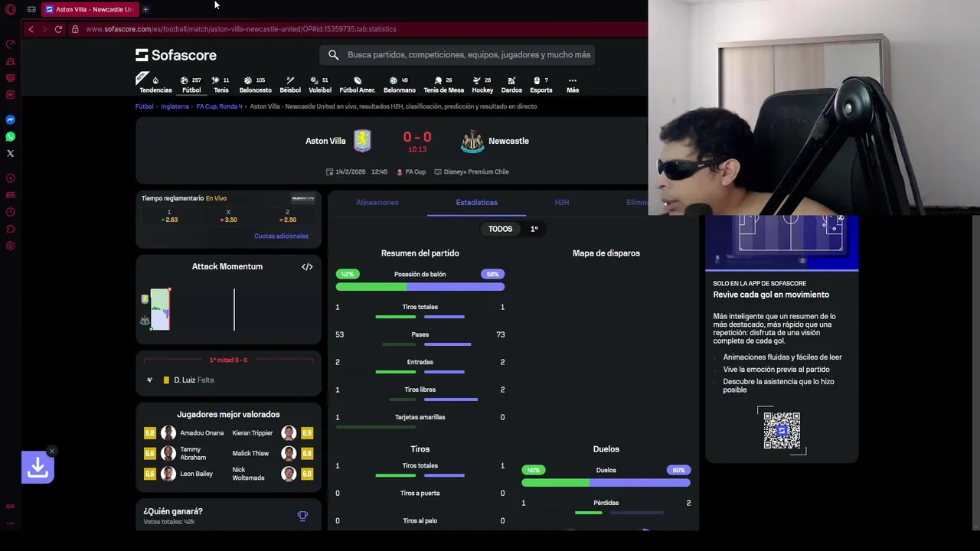Screen dimensions: 980x551
Task: Open the sidebar Player icon
Action: pos(10,178)
